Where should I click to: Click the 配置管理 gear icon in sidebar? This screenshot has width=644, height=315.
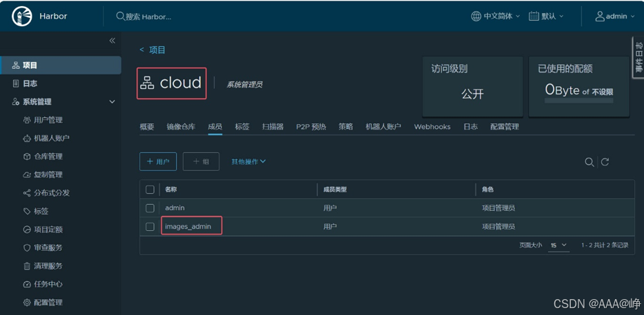point(27,303)
